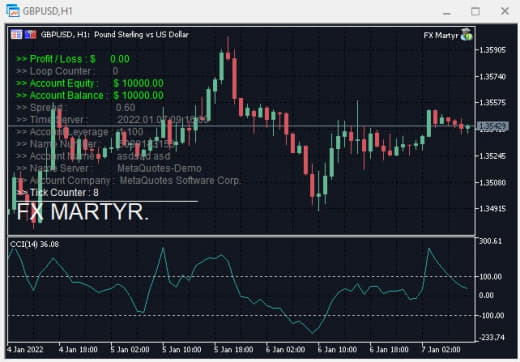Click the 4 Jan 2022 date marker

[25, 349]
